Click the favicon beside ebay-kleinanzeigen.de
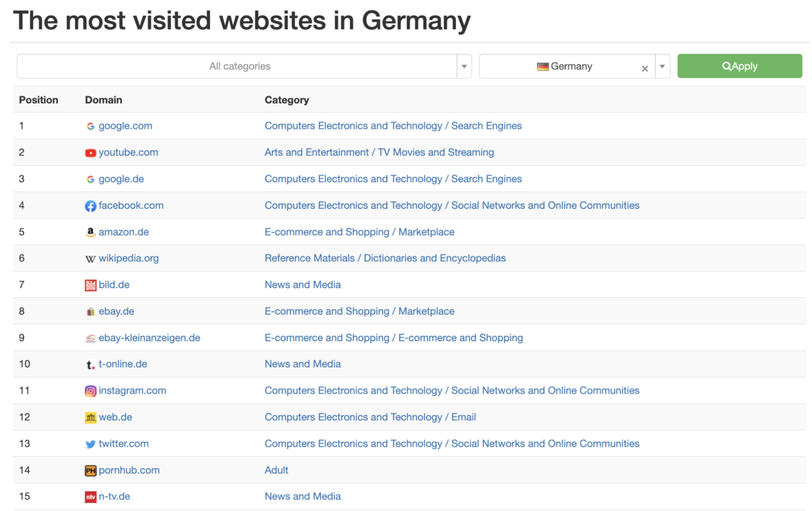This screenshot has height=511, width=812. (91, 338)
